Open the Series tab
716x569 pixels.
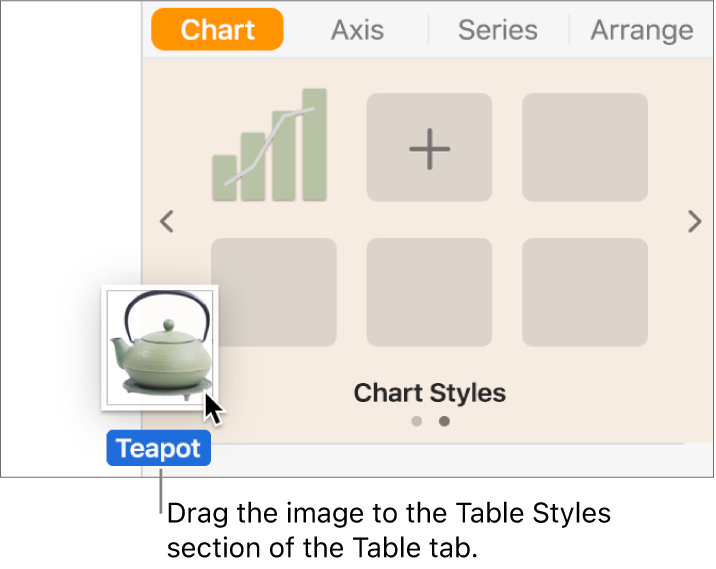pyautogui.click(x=497, y=30)
